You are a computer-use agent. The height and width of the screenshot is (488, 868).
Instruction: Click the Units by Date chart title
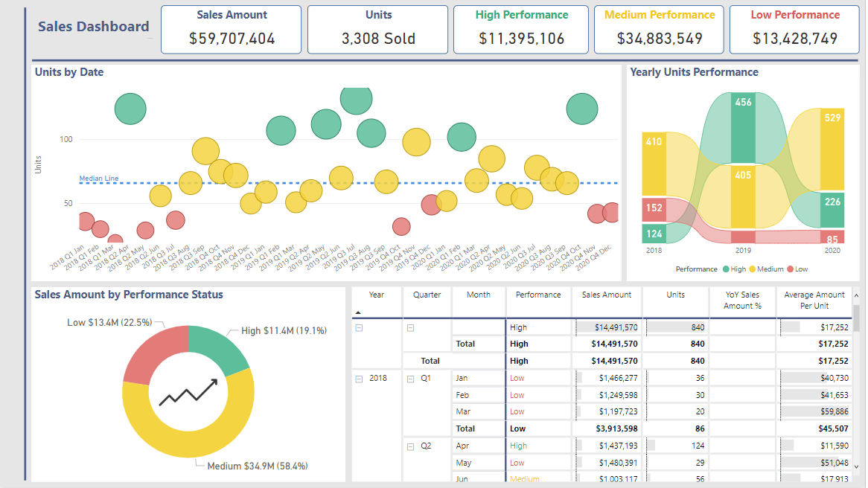pos(69,72)
